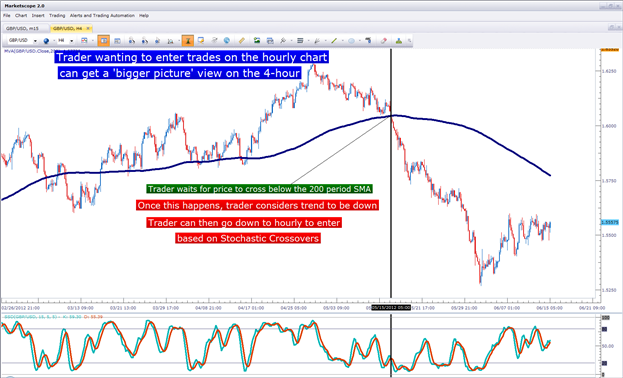The image size is (623, 378).
Task: Open the GBP/USD instrument dropdown
Action: pyautogui.click(x=35, y=41)
